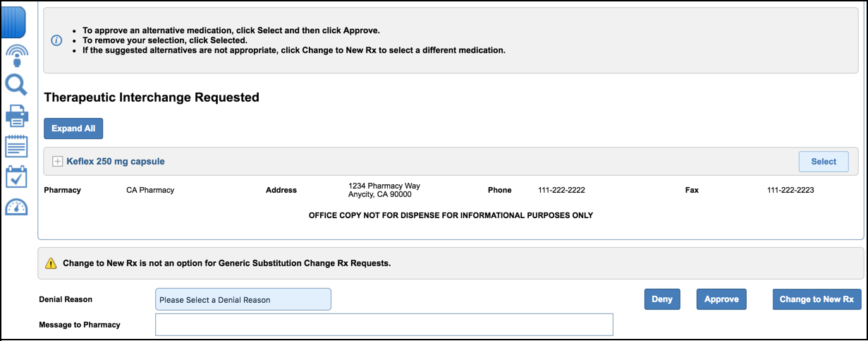Open the gauge dashboard icon

tap(16, 208)
